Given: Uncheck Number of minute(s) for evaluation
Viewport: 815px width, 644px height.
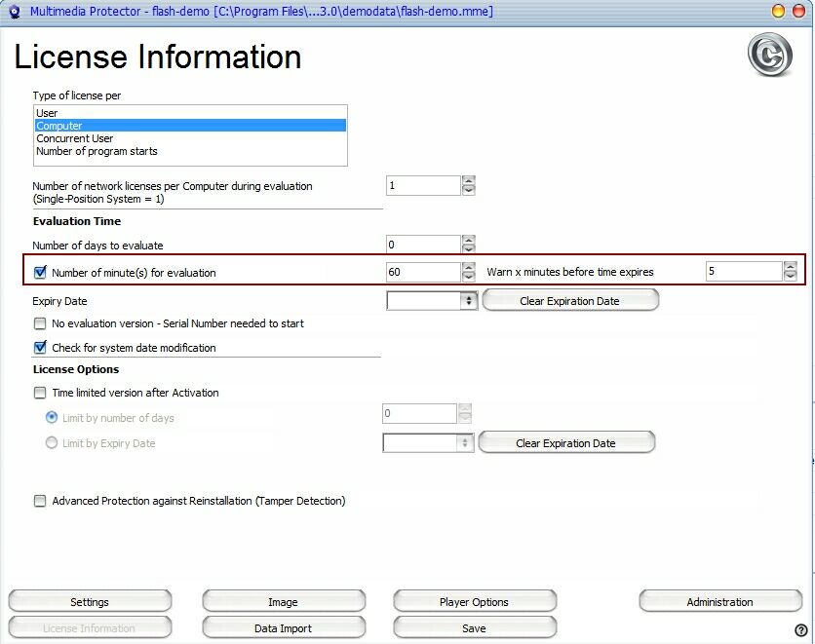Looking at the screenshot, I should pos(40,273).
